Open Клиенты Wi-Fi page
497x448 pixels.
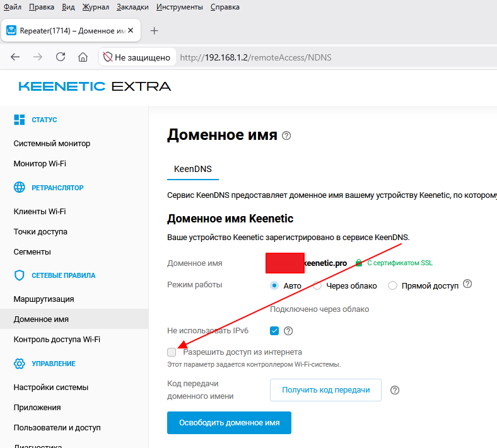(40, 212)
